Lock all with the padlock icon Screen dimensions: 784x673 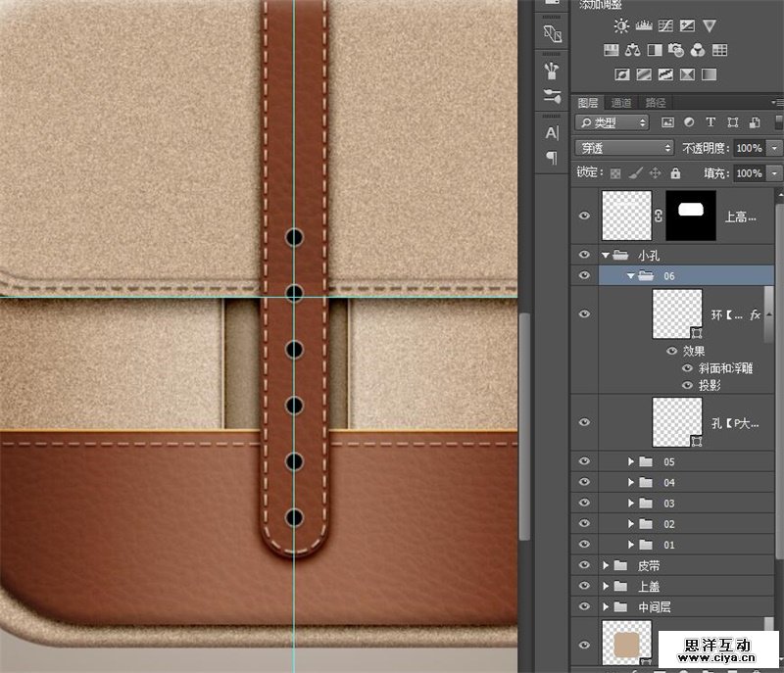(x=677, y=173)
